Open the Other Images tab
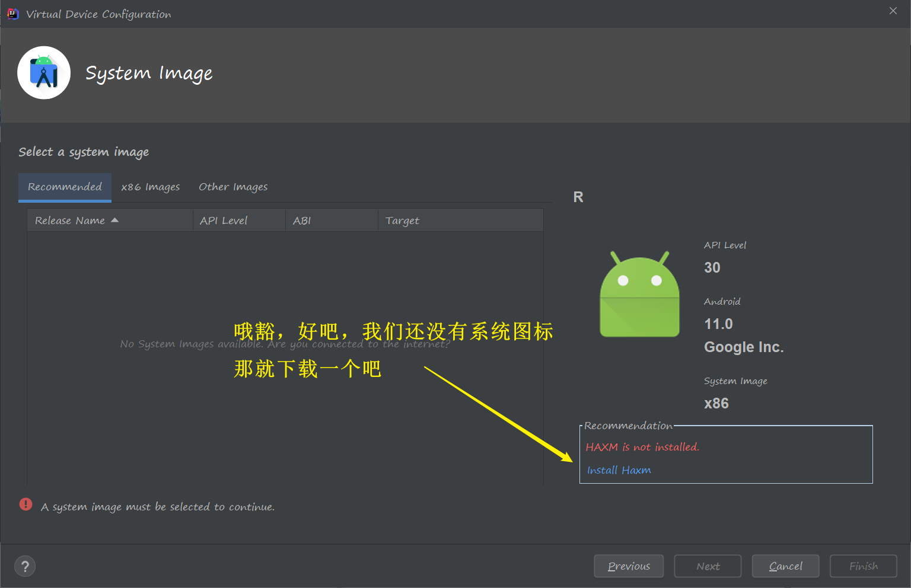The width and height of the screenshot is (911, 588). click(x=233, y=187)
